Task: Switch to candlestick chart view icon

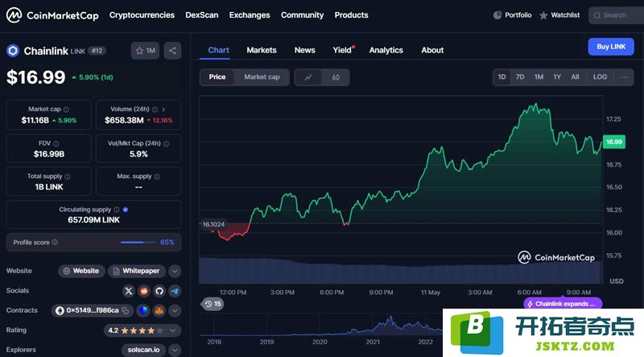Action: tap(336, 77)
